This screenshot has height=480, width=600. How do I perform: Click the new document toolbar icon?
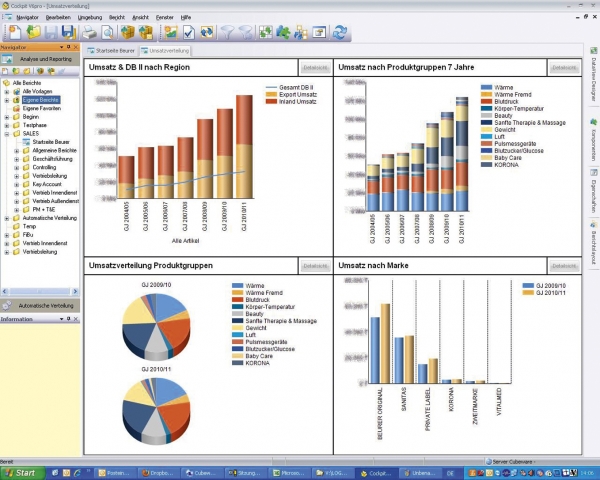coord(10,32)
